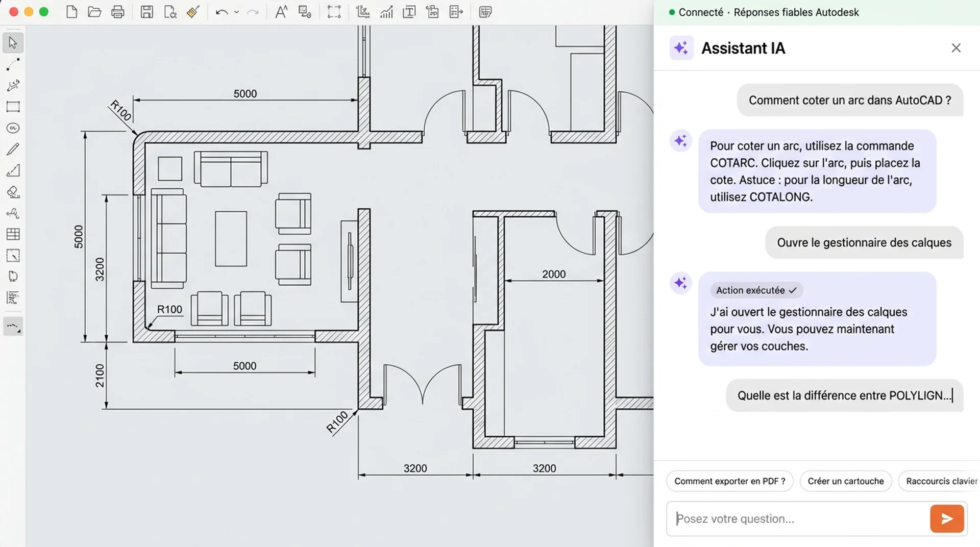Select the arrow pointer selection tool
The width and height of the screenshot is (980, 547).
coord(13,43)
